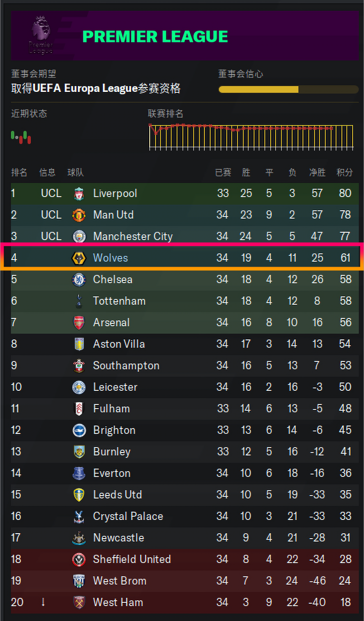
Task: Sort table by 积分 column header
Action: 344,172
